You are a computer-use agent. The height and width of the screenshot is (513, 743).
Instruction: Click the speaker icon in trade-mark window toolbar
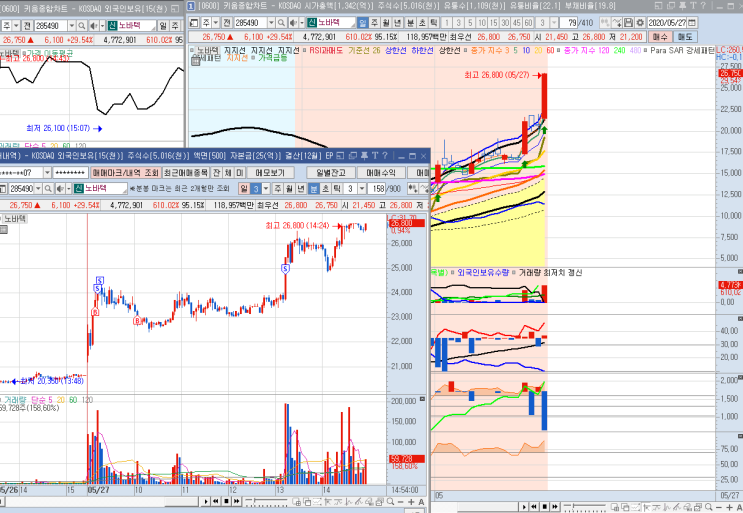click(x=60, y=189)
